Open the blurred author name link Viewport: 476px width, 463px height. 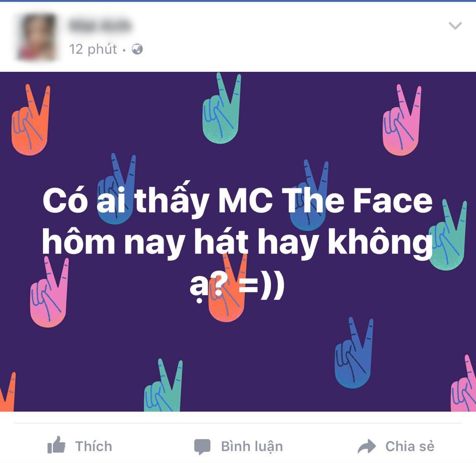(100, 25)
